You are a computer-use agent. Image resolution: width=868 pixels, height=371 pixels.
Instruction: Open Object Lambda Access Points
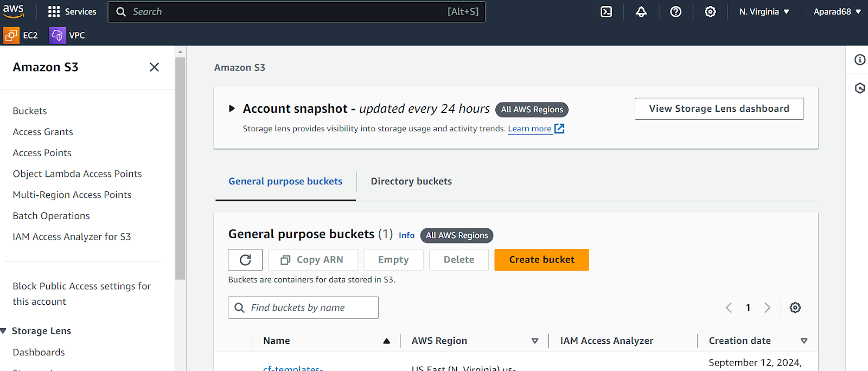tap(77, 174)
